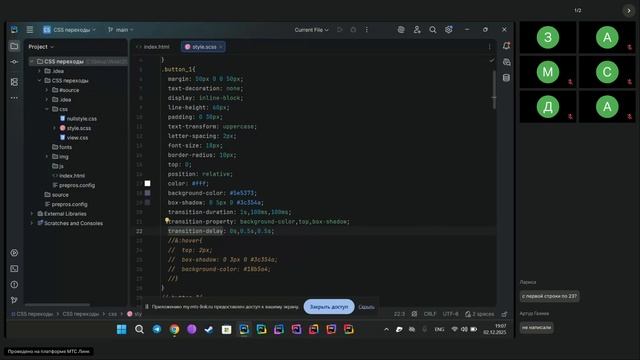The image size is (640, 360).
Task: Open the Git tool window
Action: 14,300
